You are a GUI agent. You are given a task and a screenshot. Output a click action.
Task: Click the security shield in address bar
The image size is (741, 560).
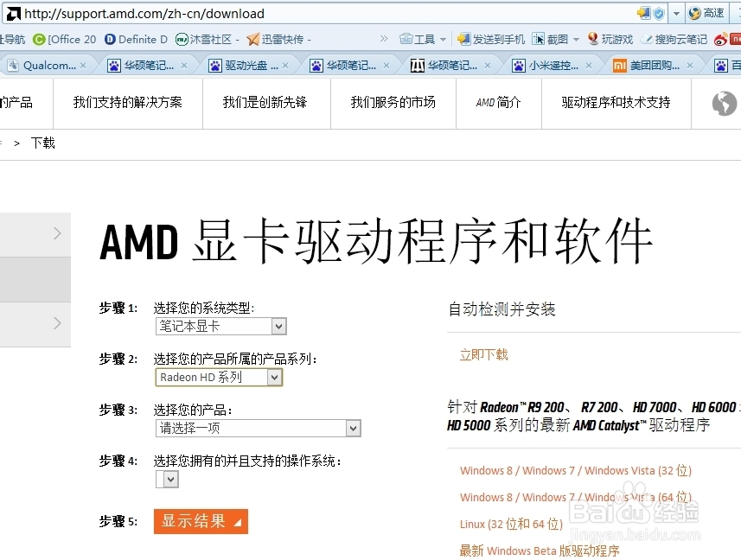pyautogui.click(x=658, y=12)
